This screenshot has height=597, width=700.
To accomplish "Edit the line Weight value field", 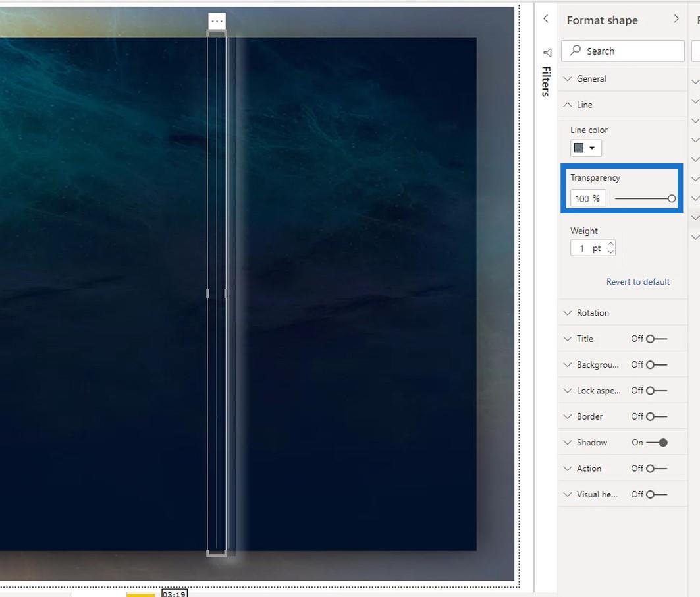I will 589,248.
